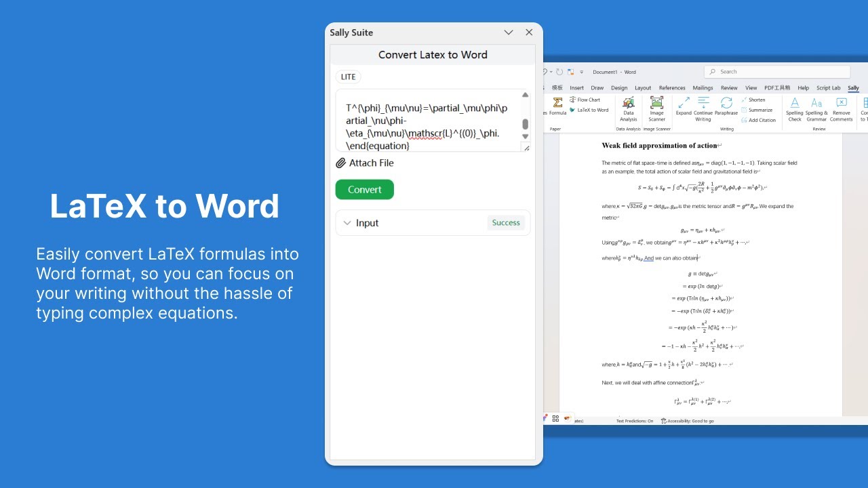Close the Sally Suite panel

coord(529,33)
